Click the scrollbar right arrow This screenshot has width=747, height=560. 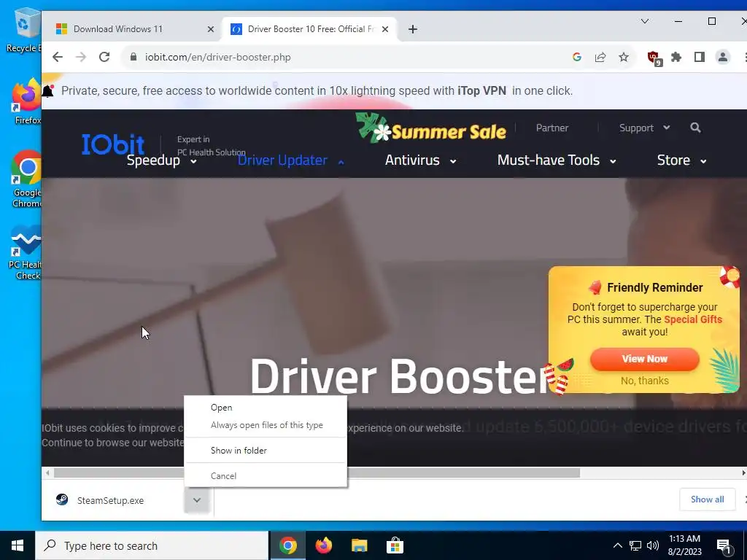point(743,472)
